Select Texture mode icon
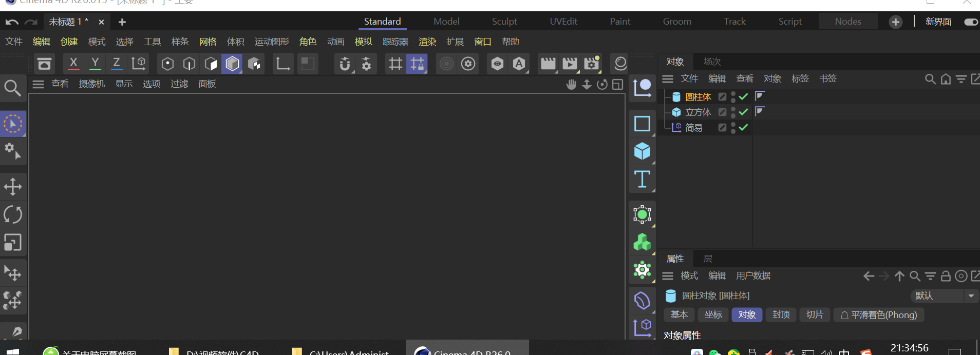 [x=254, y=64]
